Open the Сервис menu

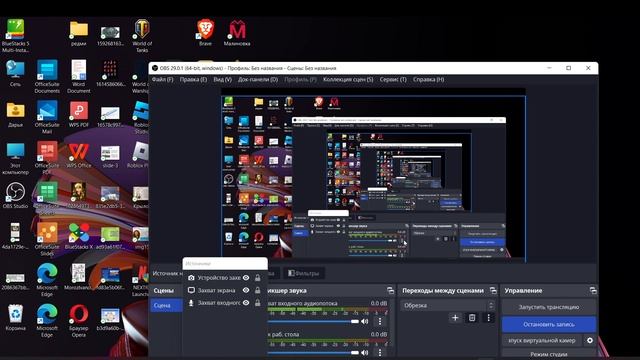pos(393,80)
